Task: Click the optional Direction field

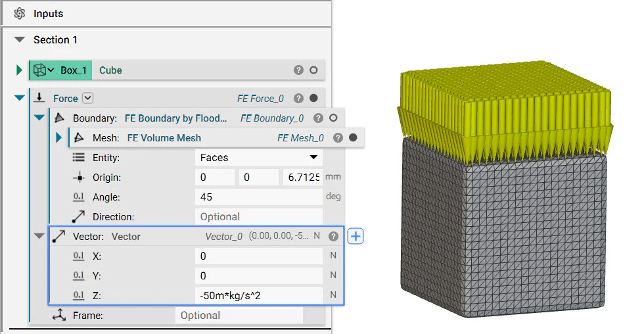Action: coord(259,216)
